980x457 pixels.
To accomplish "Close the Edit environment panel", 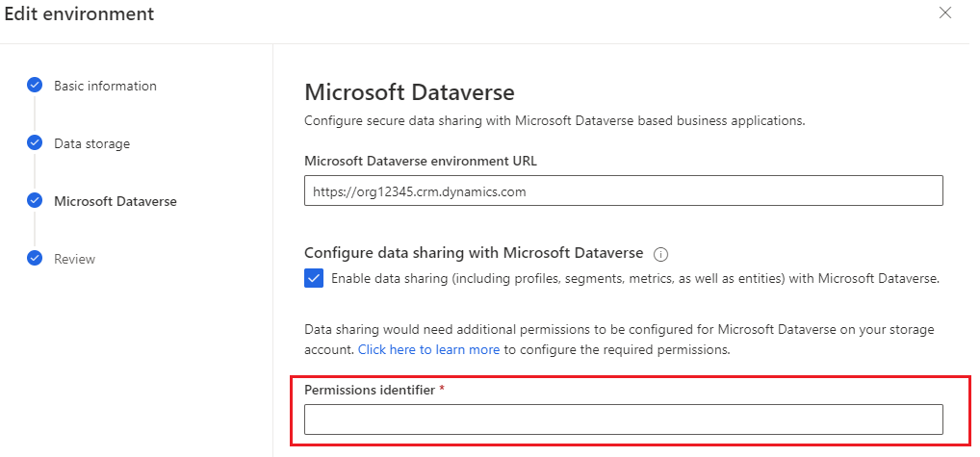I will [x=945, y=13].
